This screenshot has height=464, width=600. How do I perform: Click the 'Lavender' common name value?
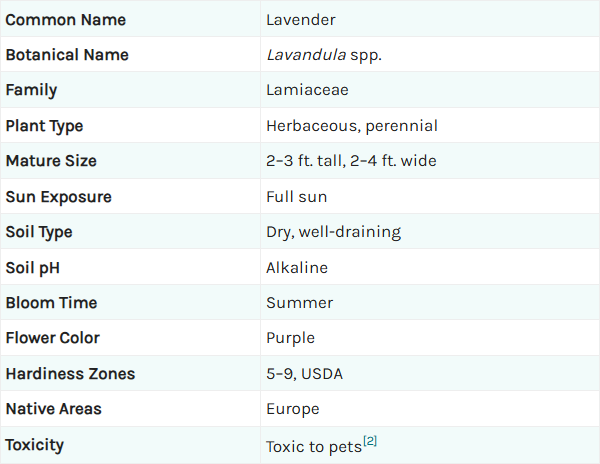[301, 20]
